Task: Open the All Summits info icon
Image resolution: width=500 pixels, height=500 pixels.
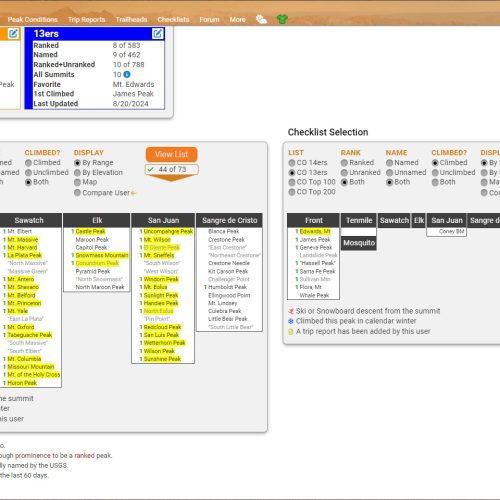Action: [127, 74]
